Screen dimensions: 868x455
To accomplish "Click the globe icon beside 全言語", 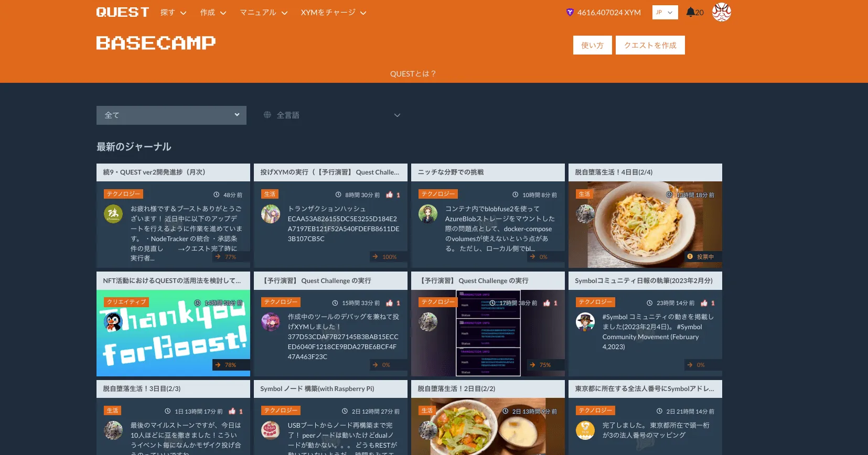I will point(267,115).
